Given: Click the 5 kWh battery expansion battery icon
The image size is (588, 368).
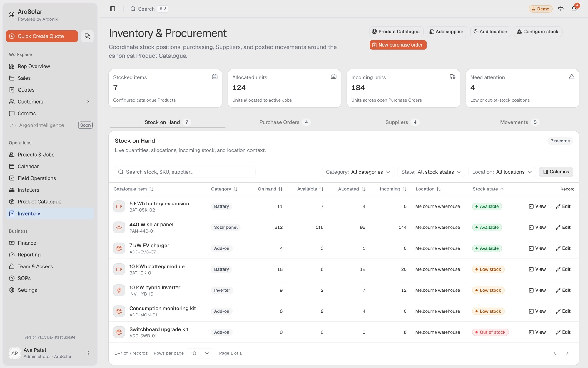Looking at the screenshot, I should (119, 206).
